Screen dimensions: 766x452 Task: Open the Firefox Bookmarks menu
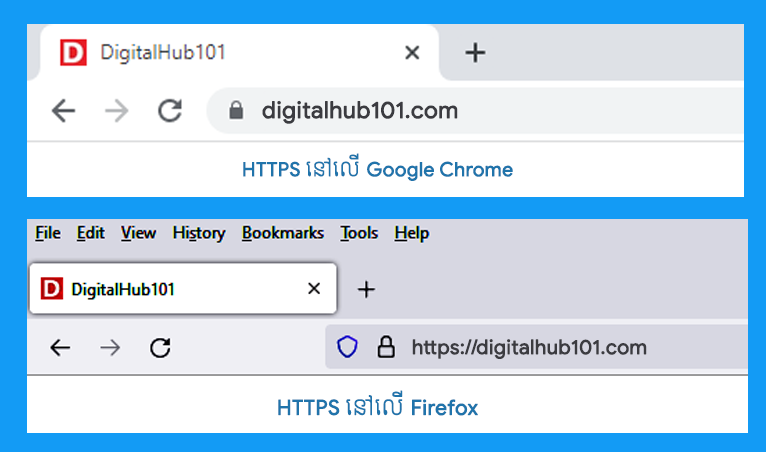(x=283, y=233)
